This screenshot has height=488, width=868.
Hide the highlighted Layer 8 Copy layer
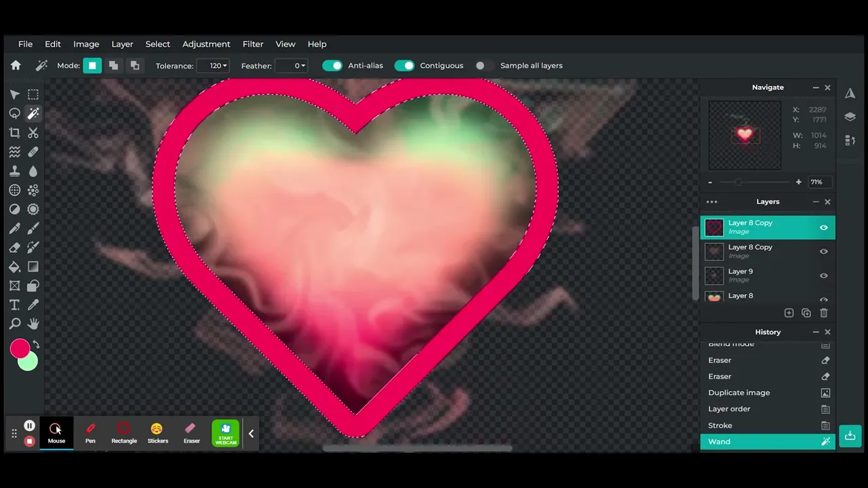point(823,228)
